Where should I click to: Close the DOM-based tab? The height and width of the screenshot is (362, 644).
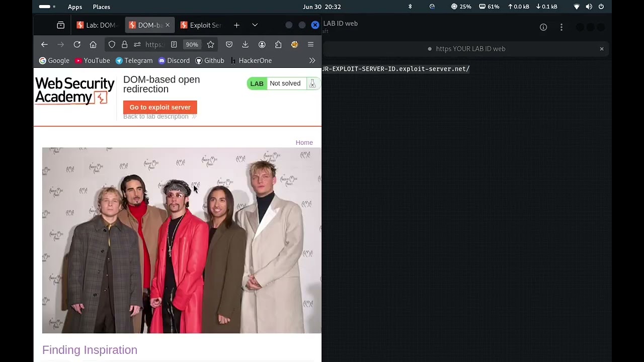167,25
